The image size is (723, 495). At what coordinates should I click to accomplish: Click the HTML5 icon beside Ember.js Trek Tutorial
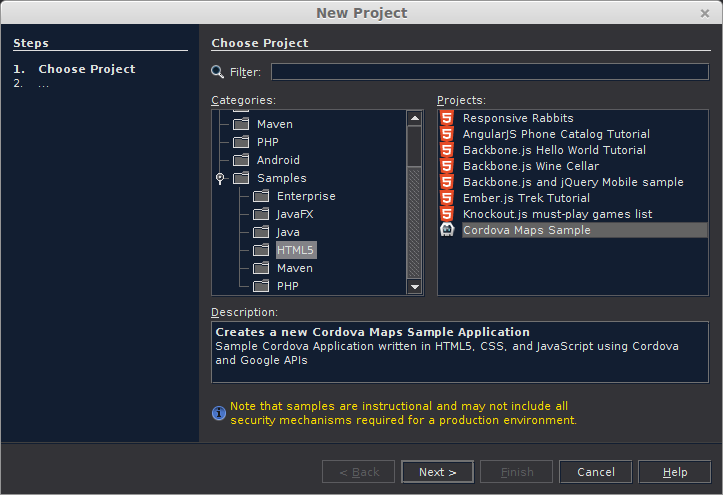(x=446, y=198)
